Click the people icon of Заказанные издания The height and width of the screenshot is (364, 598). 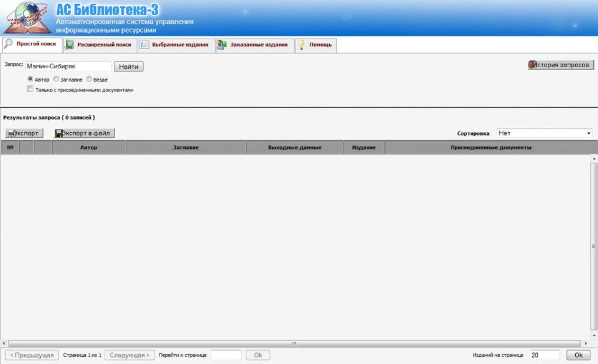222,45
